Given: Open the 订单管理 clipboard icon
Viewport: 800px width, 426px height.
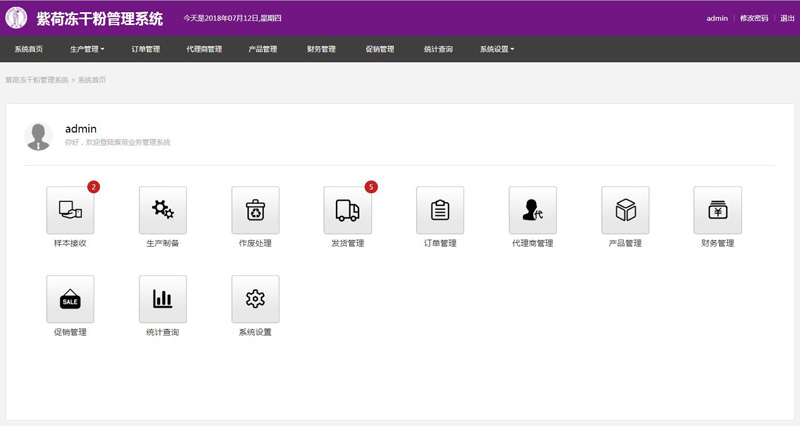Looking at the screenshot, I should 440,210.
